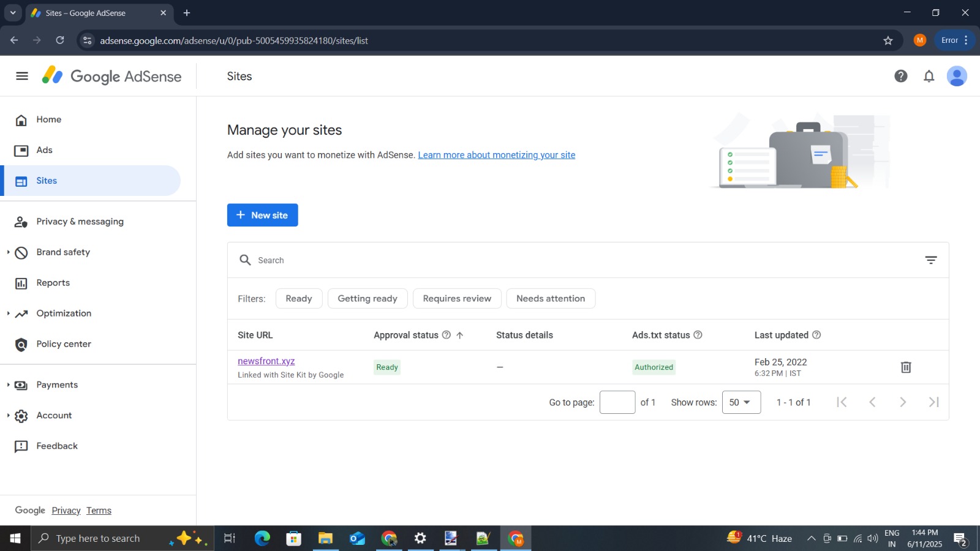Open the Terms footer link
This screenshot has width=980, height=551.
(x=99, y=511)
